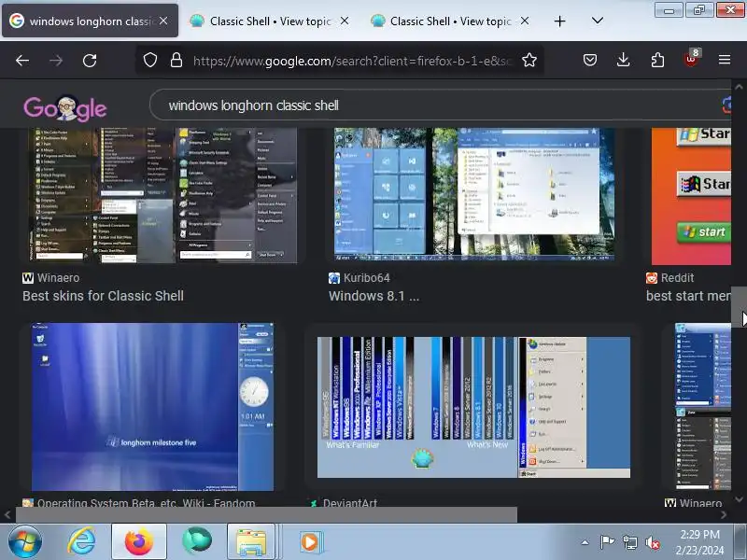Open Windows Explorer from the taskbar

pos(251,541)
